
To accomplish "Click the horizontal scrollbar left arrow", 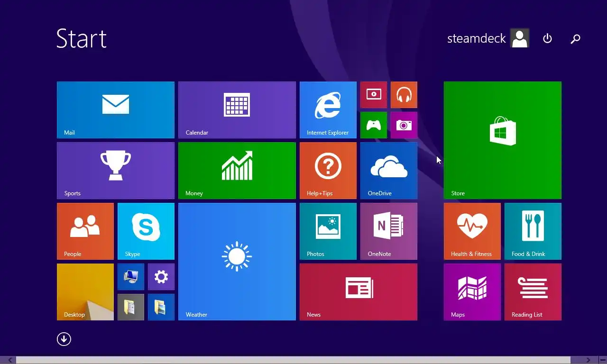I will coord(10,360).
